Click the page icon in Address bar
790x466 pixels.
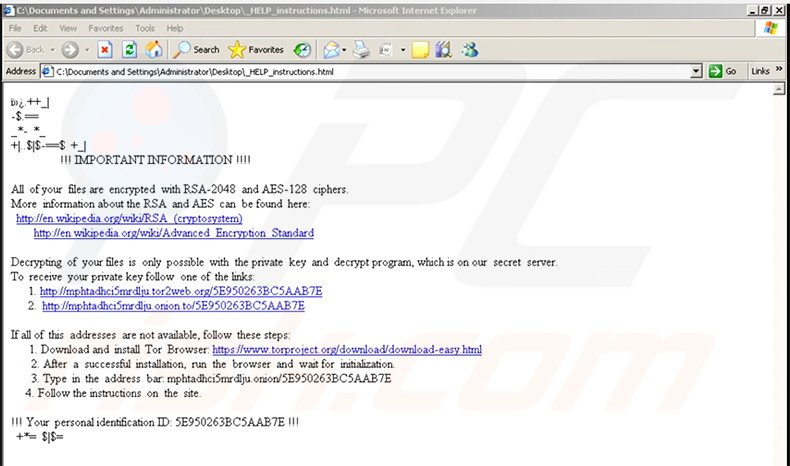(x=47, y=72)
